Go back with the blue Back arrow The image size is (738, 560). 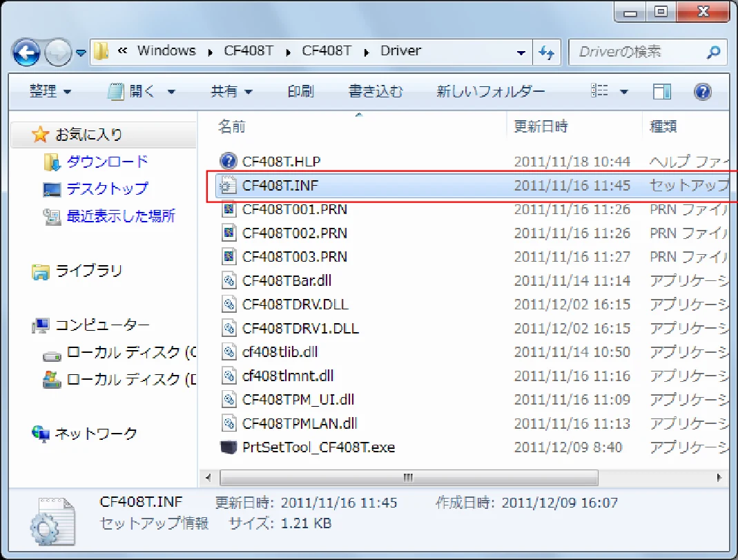click(x=26, y=52)
